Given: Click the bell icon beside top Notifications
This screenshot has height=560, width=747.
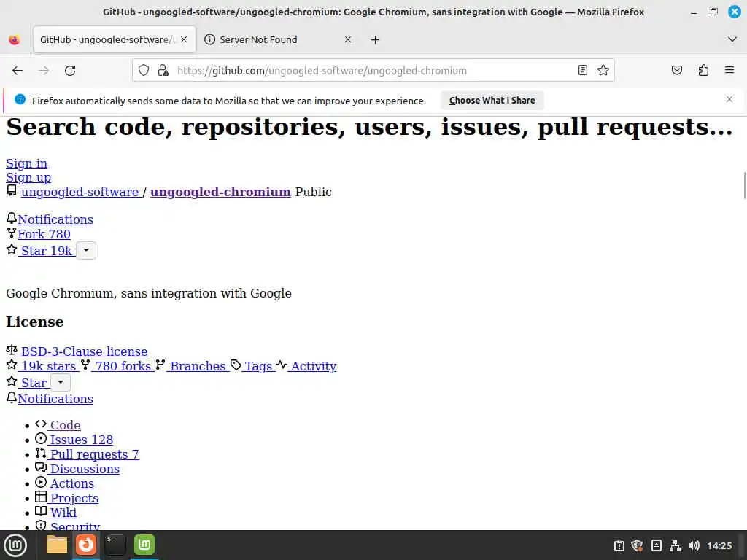Looking at the screenshot, I should [12, 218].
